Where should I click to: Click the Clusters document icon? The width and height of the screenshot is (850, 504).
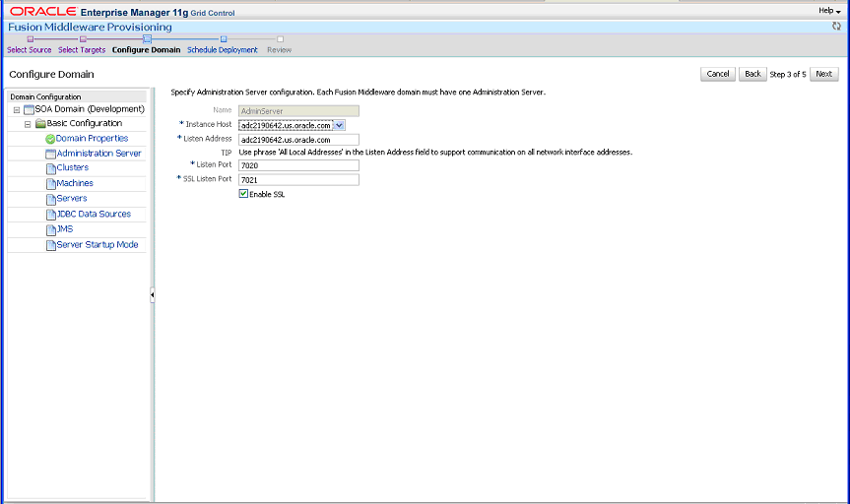click(51, 169)
